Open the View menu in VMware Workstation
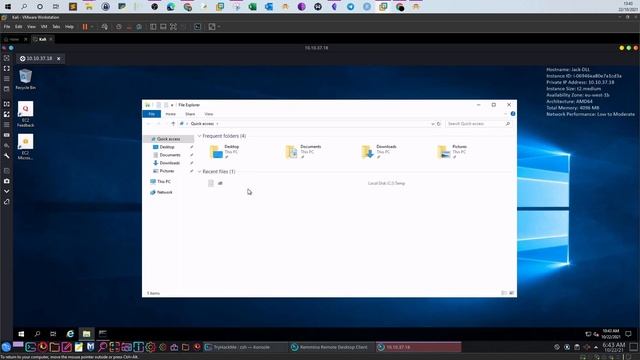Viewport: 640px width, 360px height. [x=31, y=27]
